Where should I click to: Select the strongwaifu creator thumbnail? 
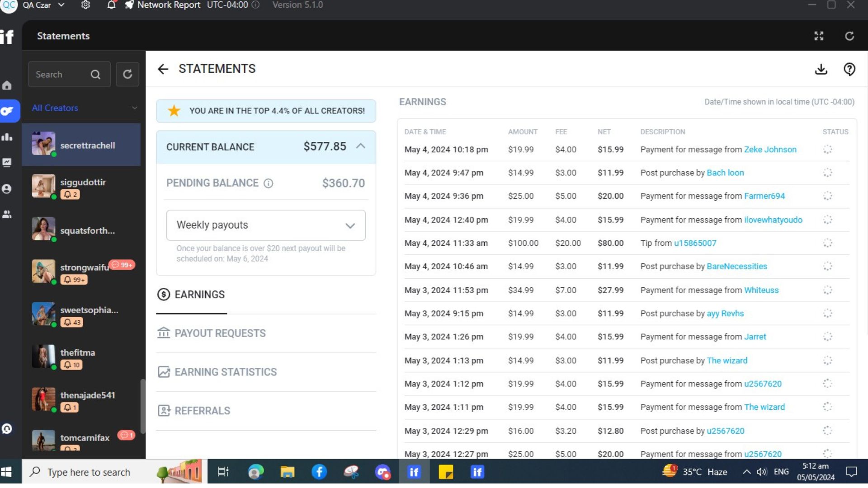43,271
